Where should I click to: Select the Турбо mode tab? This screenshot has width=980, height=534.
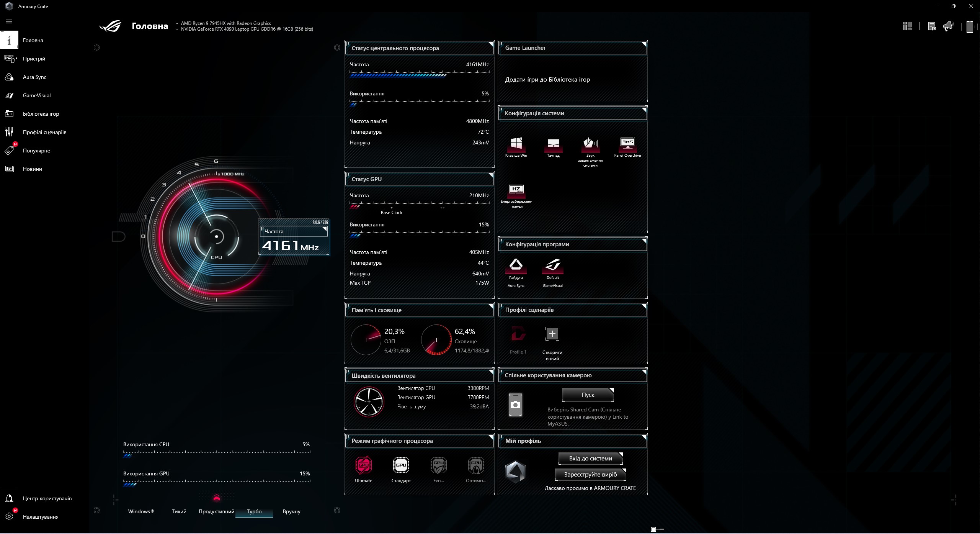254,511
